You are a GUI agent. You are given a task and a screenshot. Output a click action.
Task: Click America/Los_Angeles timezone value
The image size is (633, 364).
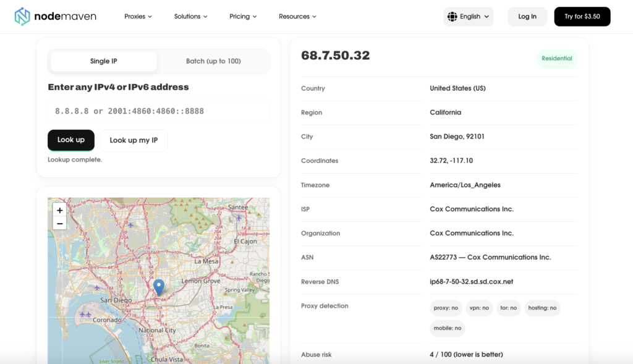(465, 185)
